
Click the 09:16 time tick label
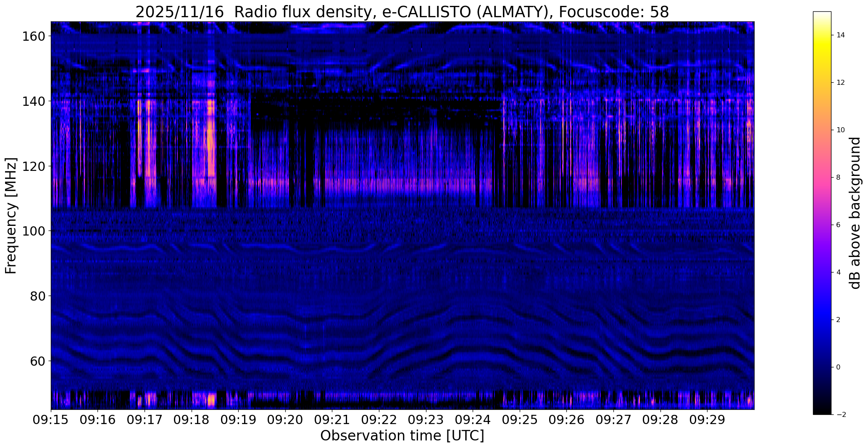pos(98,419)
